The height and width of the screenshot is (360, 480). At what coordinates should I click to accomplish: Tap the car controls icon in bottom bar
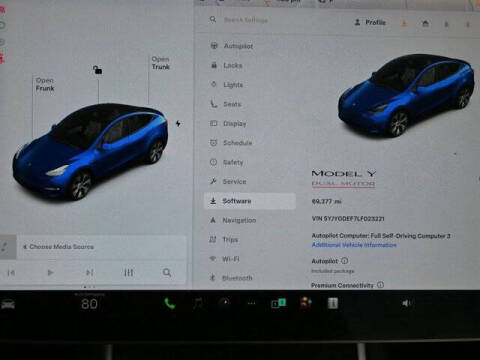[x=8, y=304]
